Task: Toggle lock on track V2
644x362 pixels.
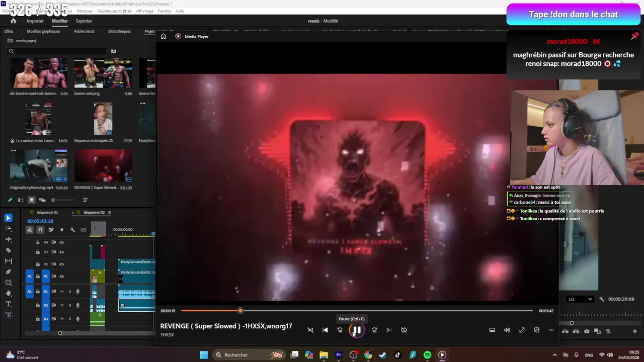Action: coord(38,264)
